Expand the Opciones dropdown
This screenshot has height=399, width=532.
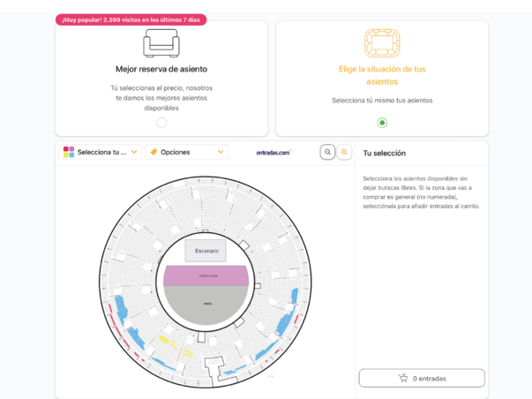tap(187, 152)
